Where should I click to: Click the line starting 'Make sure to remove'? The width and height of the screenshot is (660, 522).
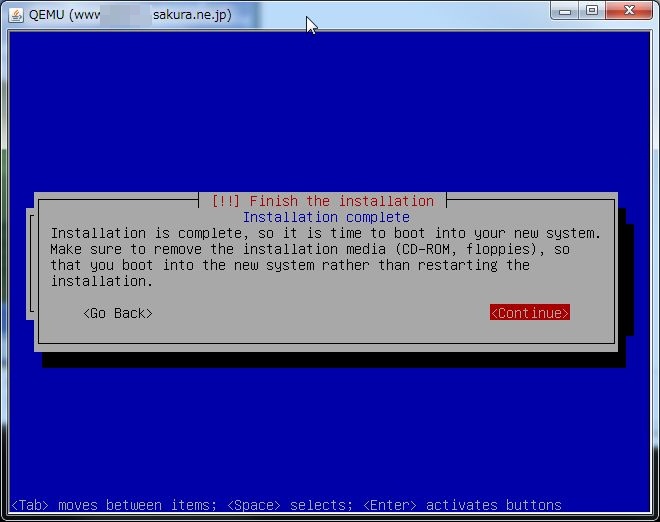coord(310,249)
